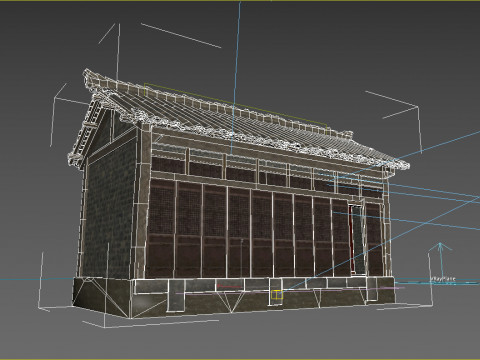480x360 pixels.
Task: Select the cyan upward arrow helper
Action: (x=440, y=261)
